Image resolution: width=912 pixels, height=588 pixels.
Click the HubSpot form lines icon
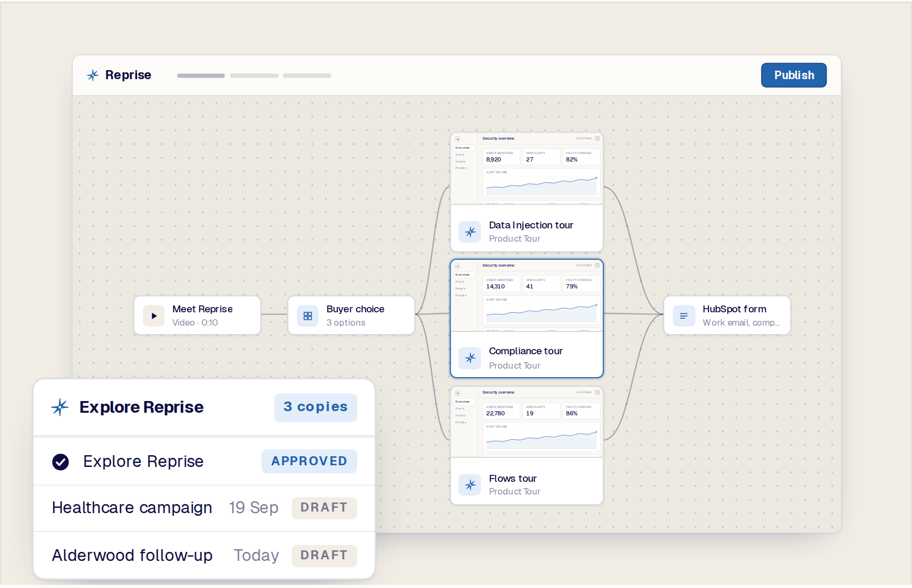tap(683, 316)
